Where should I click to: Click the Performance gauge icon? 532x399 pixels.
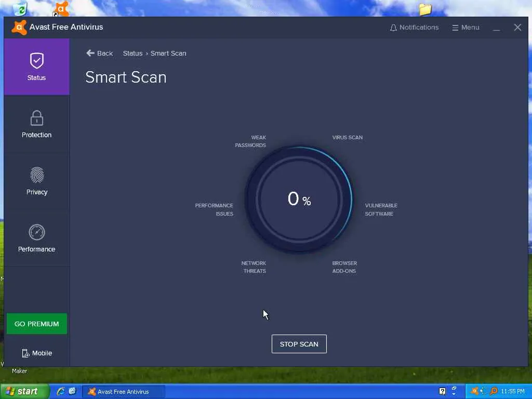tap(37, 232)
